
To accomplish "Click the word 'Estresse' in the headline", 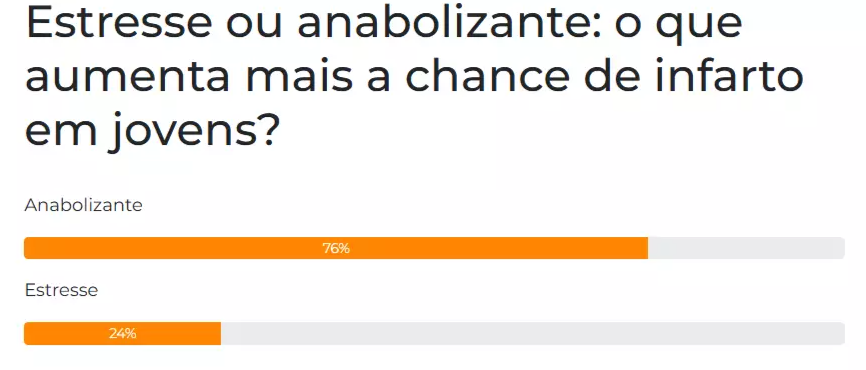I will coord(118,23).
